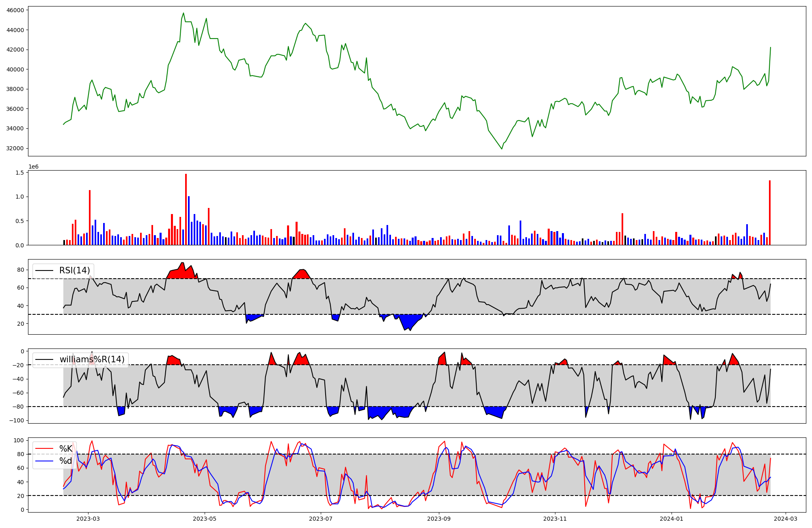Viewport: 812px width, 528px height.
Task: Click the %d legend entry text
Action: [66, 461]
